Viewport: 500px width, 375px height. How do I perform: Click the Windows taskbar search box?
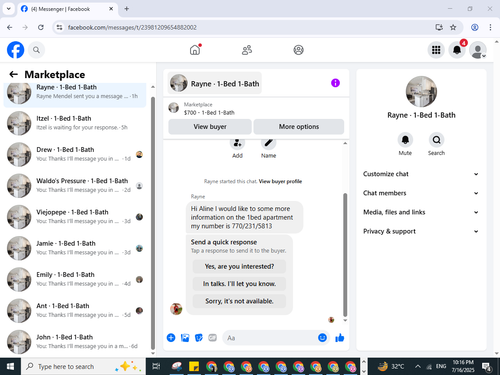coord(83,367)
